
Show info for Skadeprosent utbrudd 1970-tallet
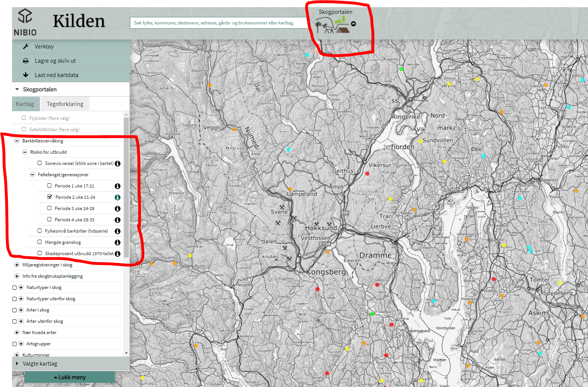click(118, 254)
